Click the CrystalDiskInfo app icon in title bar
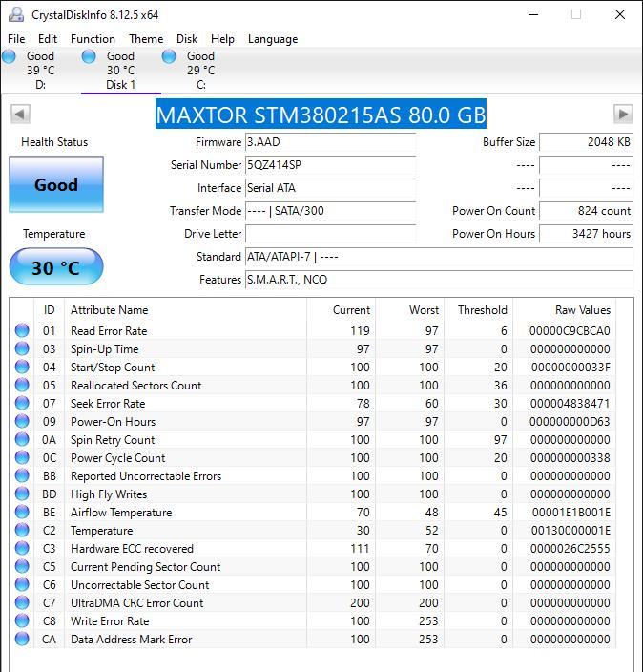The height and width of the screenshot is (672, 643). tap(16, 14)
